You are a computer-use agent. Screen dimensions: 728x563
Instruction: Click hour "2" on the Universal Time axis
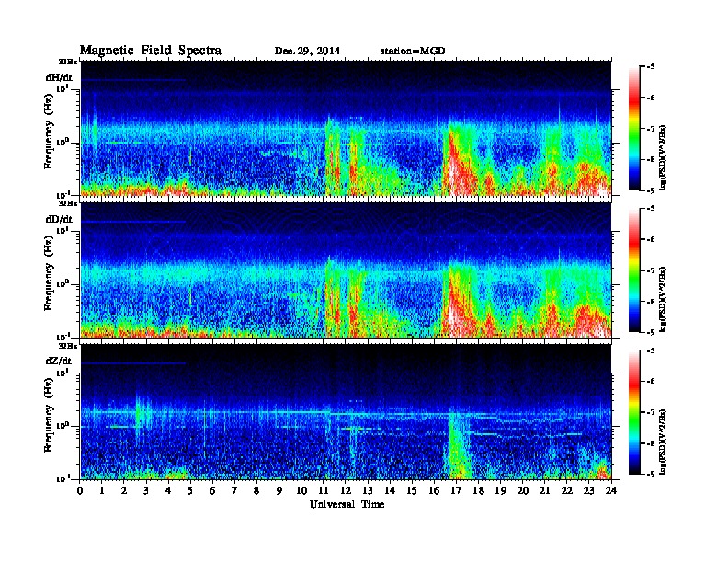pyautogui.click(x=124, y=491)
